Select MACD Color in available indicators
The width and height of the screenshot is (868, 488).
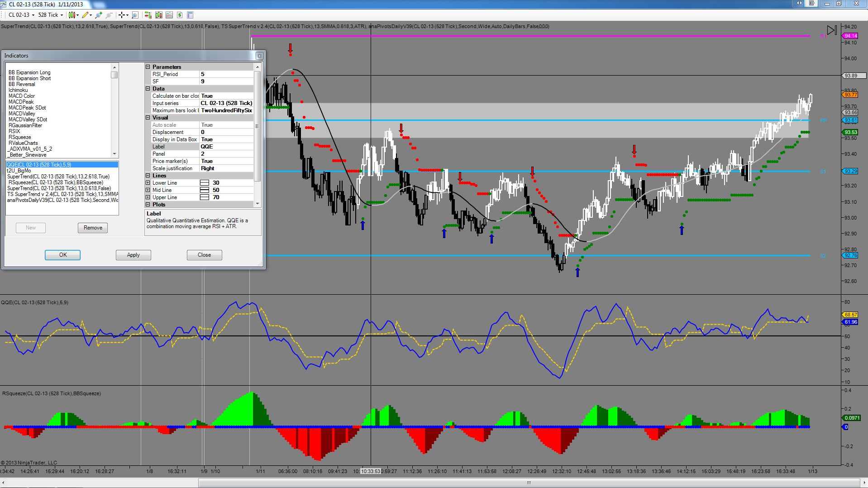coord(22,96)
